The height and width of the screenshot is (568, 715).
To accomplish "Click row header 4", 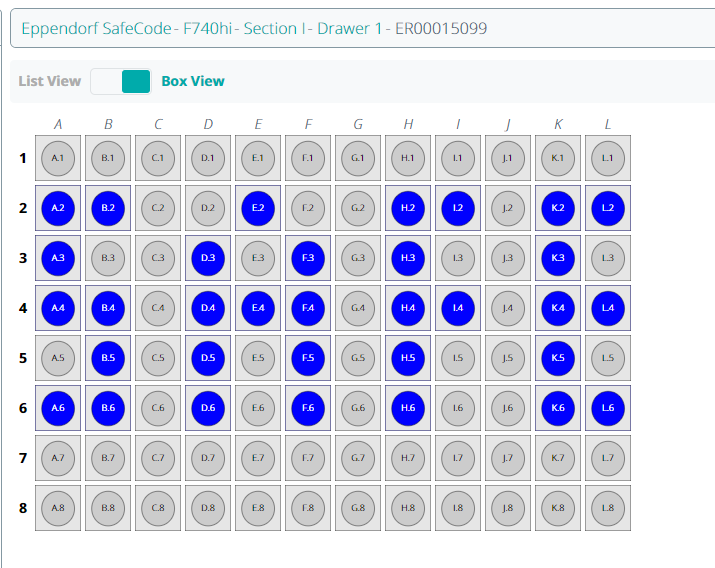I will (22, 308).
